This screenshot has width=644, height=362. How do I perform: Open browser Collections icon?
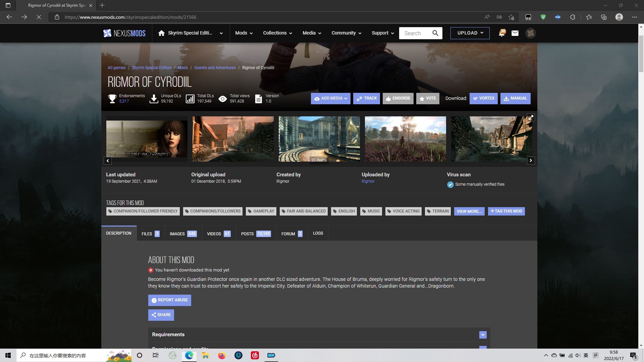coord(604,17)
